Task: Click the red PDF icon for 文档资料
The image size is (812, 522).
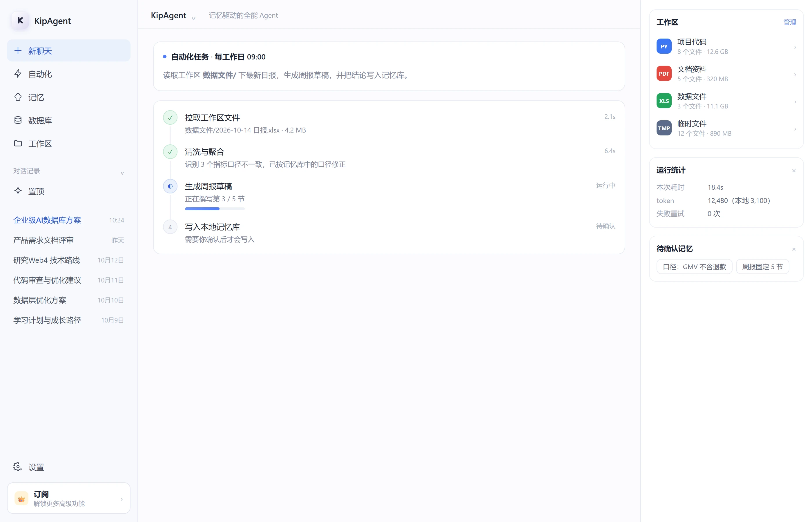Action: click(x=664, y=74)
